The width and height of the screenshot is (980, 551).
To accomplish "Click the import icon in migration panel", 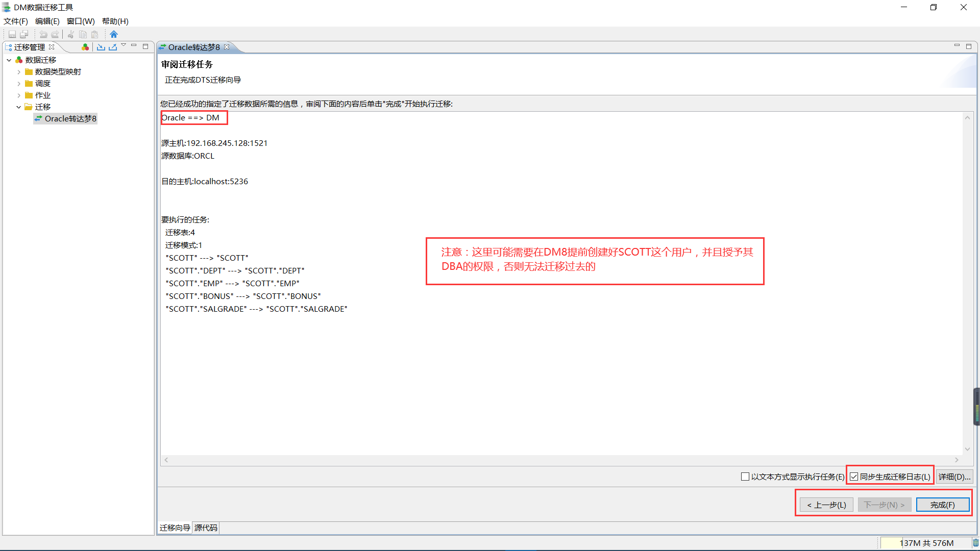I will 101,47.
